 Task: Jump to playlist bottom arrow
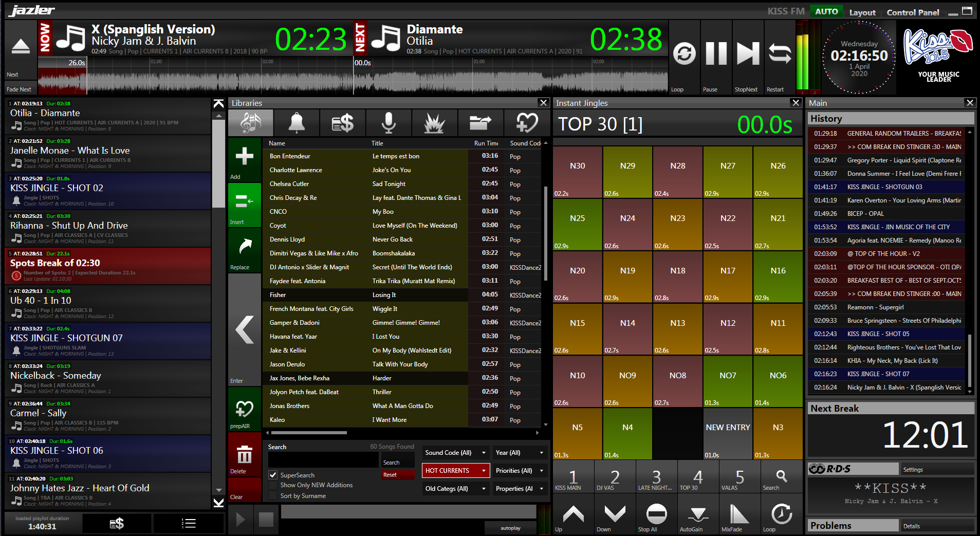pyautogui.click(x=218, y=502)
